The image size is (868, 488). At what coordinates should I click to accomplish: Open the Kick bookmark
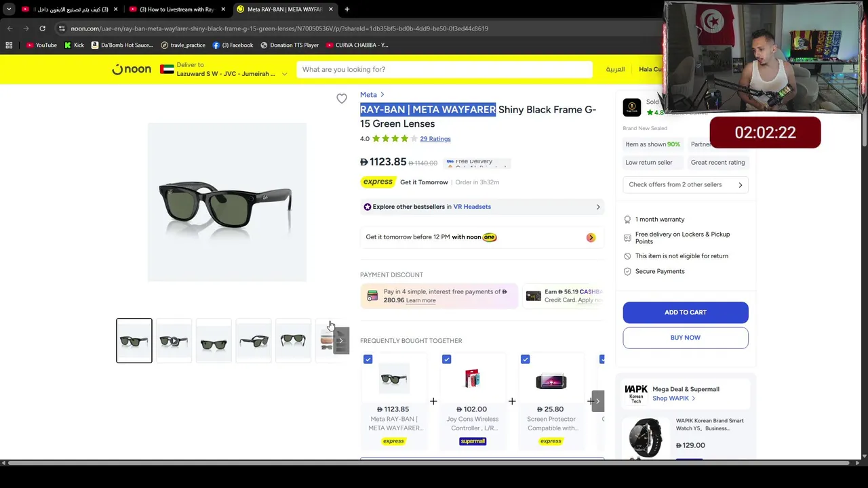74,45
